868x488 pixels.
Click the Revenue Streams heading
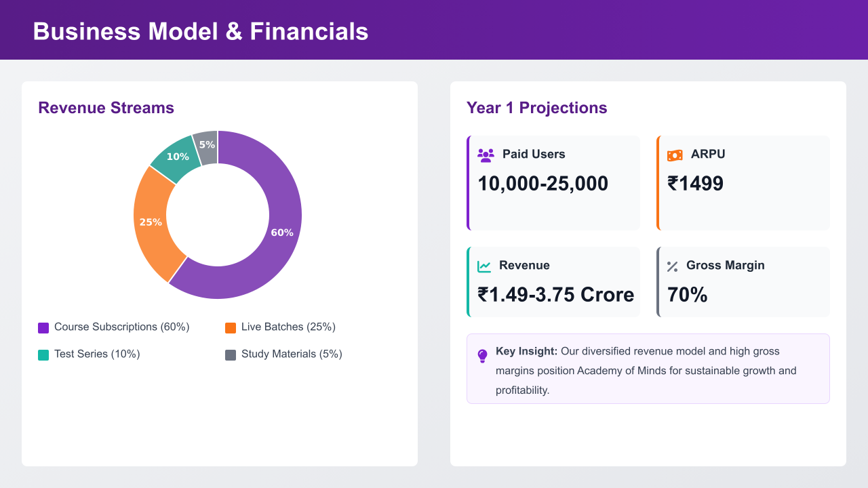(x=106, y=108)
